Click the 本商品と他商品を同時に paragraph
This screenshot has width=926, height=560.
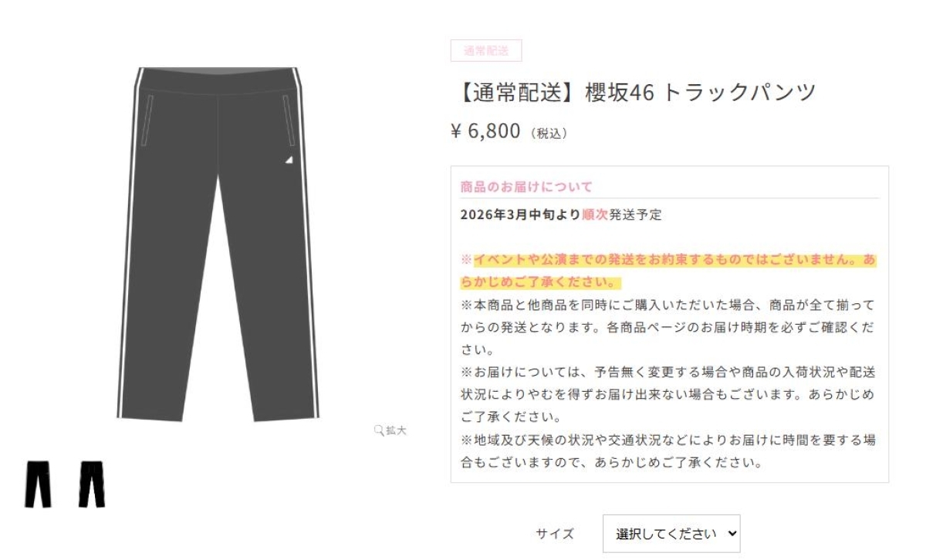click(x=668, y=327)
